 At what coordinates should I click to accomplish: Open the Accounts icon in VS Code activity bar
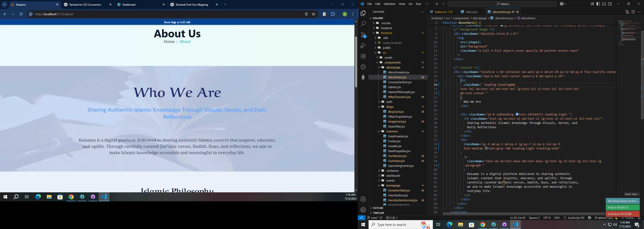tap(363, 199)
